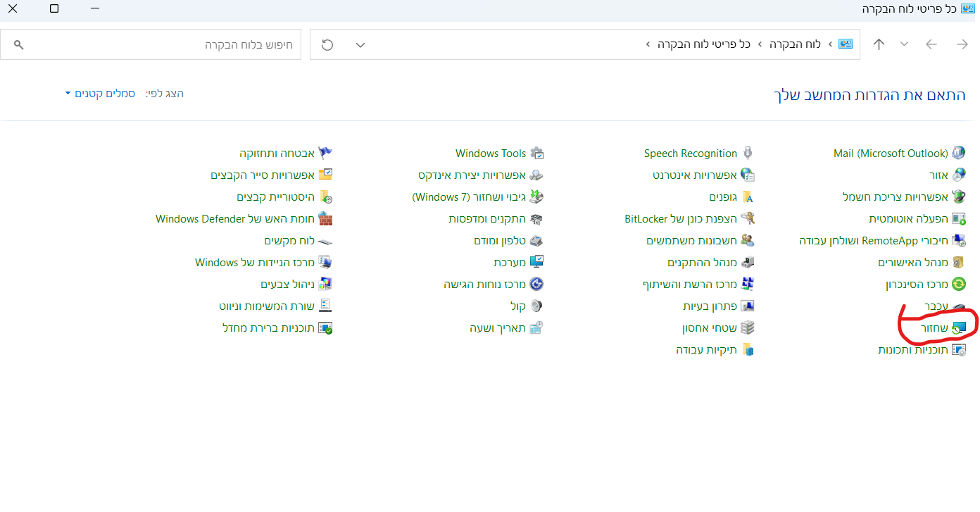Screen dimensions: 980x512
Task: Open the מרכז הרשת והשיתוף link
Action: pos(690,285)
